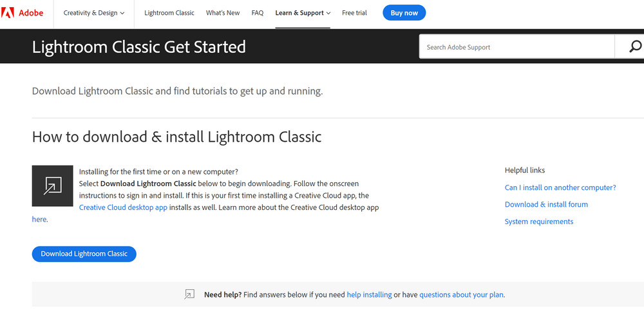Viewport: 644px width, 322px height.
Task: Expand the Learn & Support dropdown
Action: click(x=303, y=13)
